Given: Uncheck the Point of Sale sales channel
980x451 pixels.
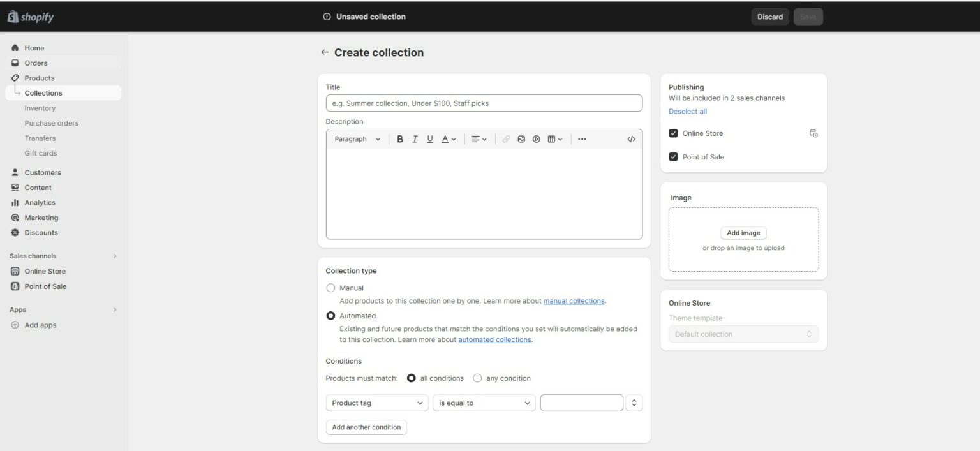Looking at the screenshot, I should point(673,156).
